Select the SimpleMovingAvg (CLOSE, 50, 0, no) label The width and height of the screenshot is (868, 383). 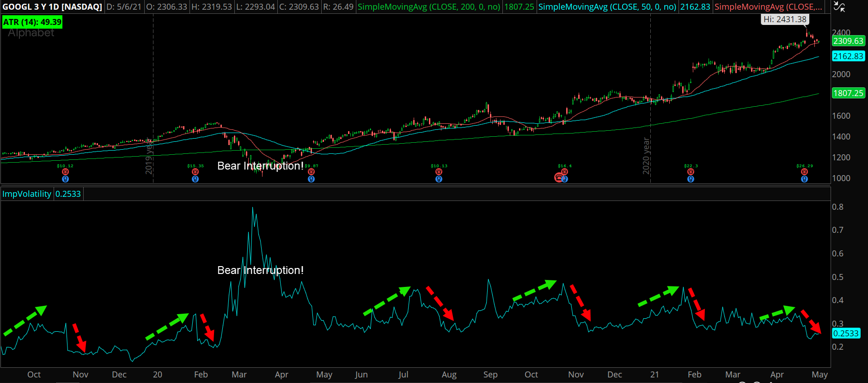pyautogui.click(x=607, y=7)
